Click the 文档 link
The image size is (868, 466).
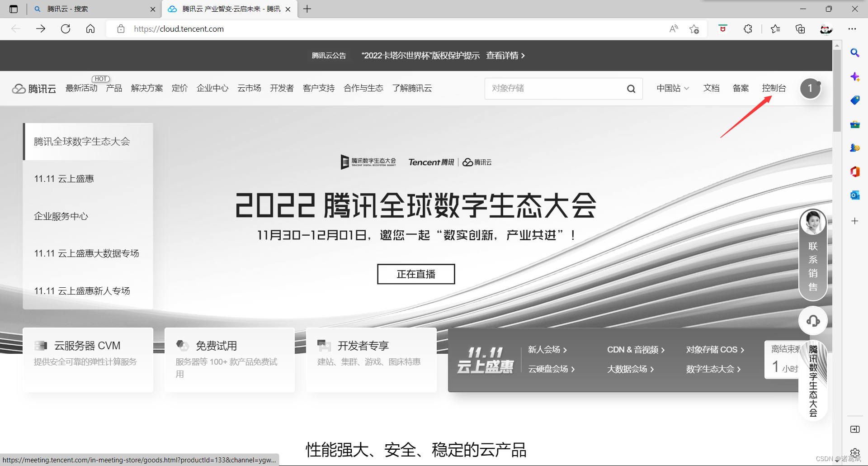[x=711, y=88]
